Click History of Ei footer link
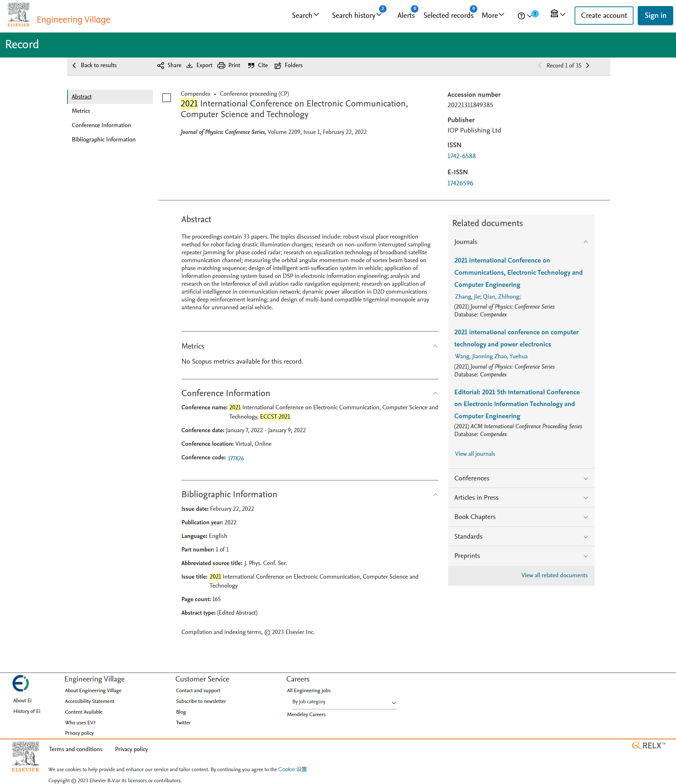Viewport: 676px width, 784px height. click(26, 711)
